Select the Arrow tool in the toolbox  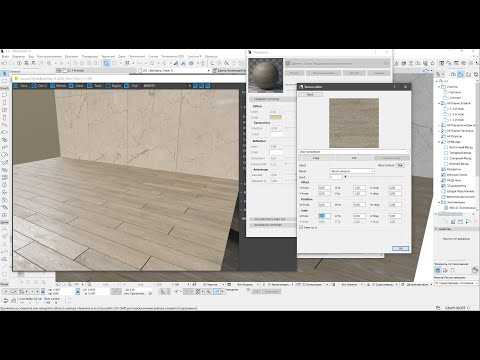coord(4,74)
